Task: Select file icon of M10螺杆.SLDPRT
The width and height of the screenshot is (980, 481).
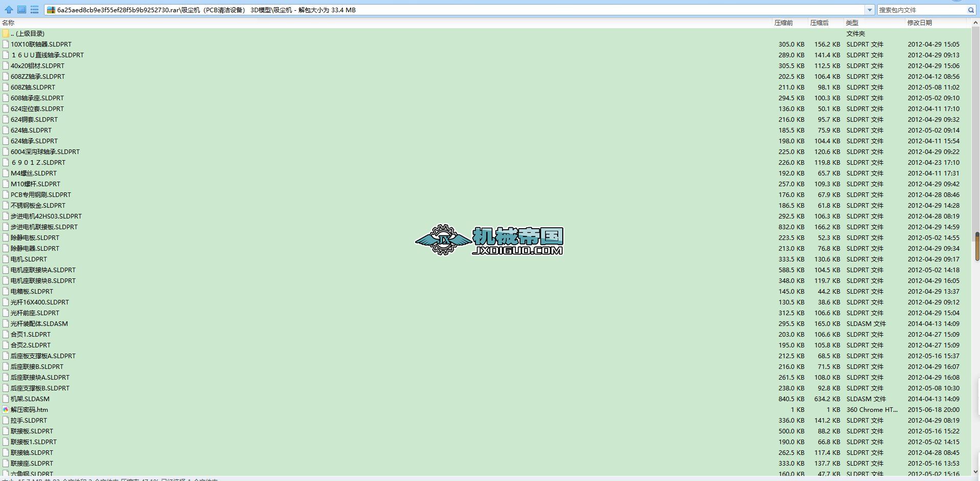Action: click(x=6, y=184)
